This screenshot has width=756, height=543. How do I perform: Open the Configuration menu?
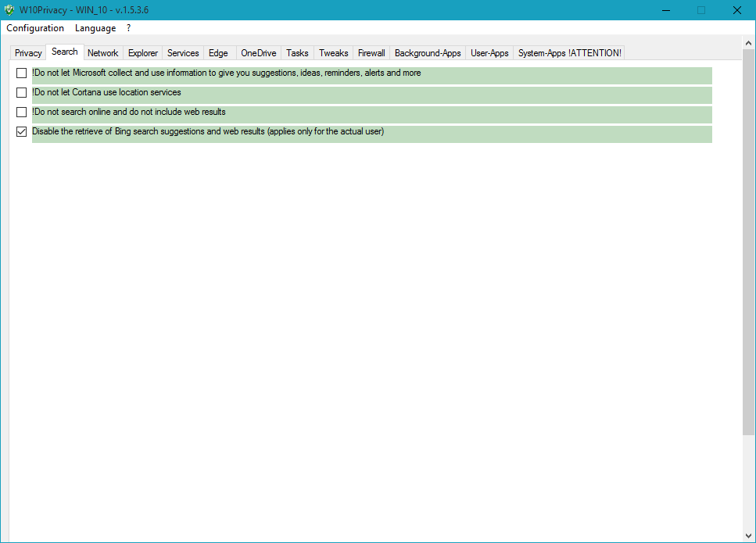point(35,28)
